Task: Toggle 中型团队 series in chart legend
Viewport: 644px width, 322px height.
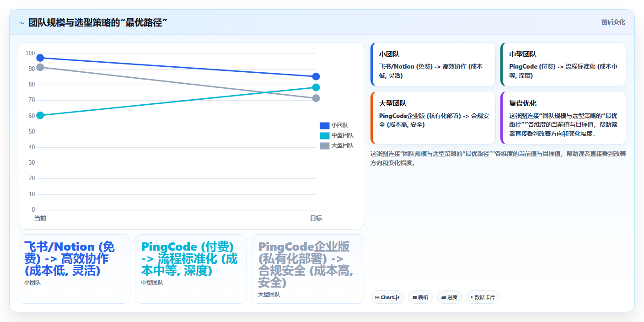Action: (337, 135)
